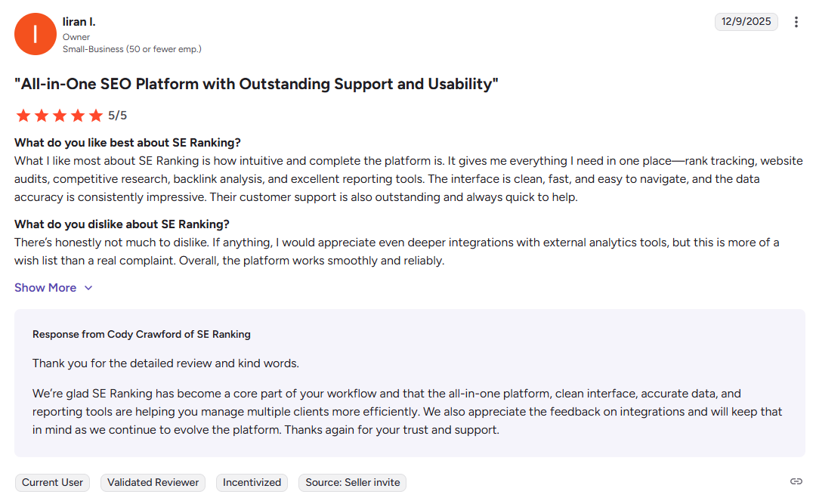This screenshot has height=504, width=816.
Task: Click the fourth rating star
Action: click(x=78, y=116)
